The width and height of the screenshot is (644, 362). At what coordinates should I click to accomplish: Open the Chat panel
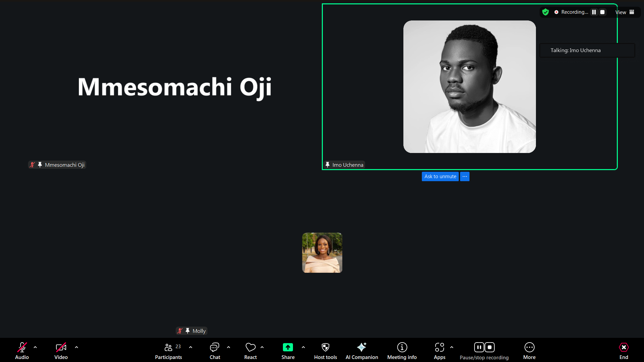[215, 350]
